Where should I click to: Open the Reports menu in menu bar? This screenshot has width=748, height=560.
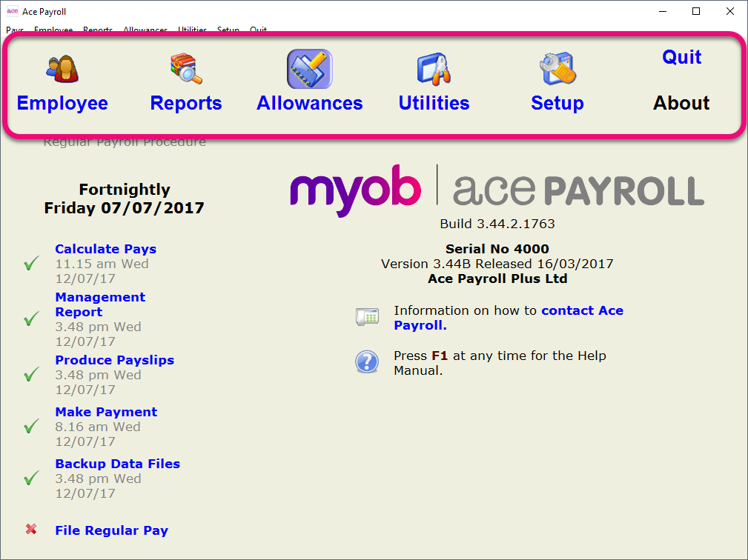coord(98,30)
